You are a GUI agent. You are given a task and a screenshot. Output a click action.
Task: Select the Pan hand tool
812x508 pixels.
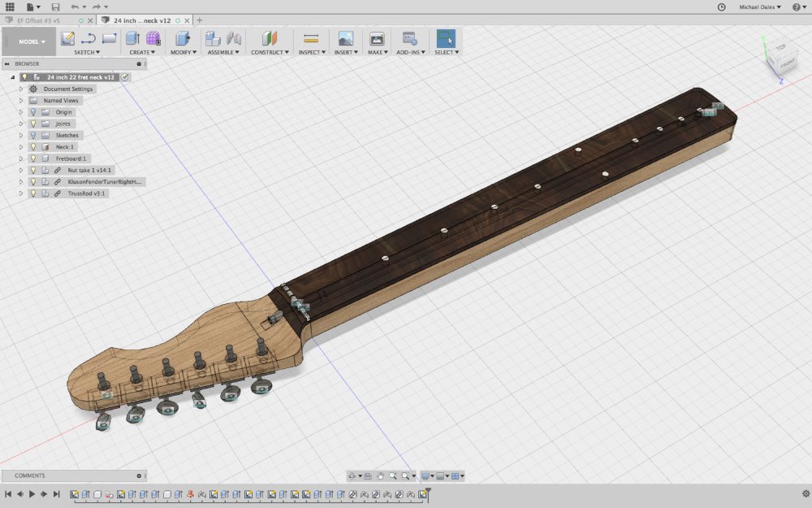[x=380, y=475]
